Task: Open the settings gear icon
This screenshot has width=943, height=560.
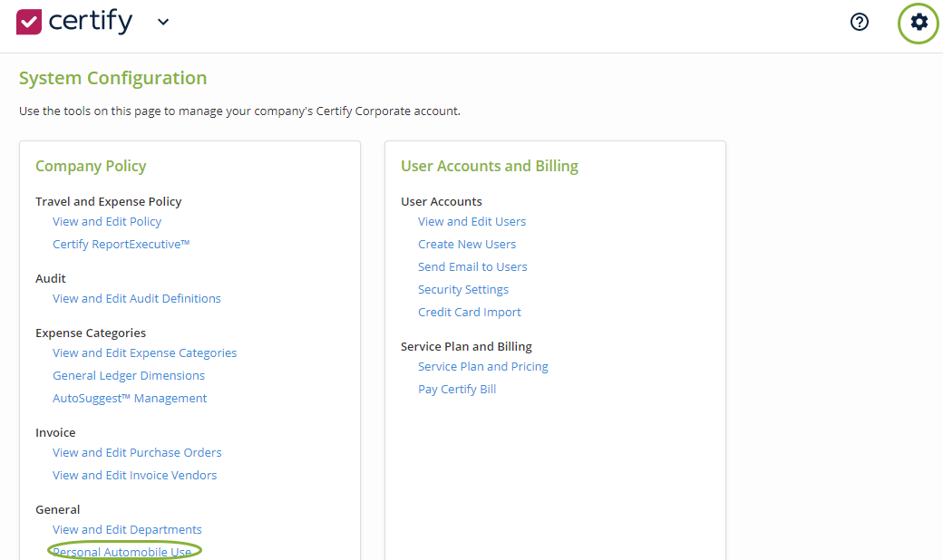Action: coord(919,23)
